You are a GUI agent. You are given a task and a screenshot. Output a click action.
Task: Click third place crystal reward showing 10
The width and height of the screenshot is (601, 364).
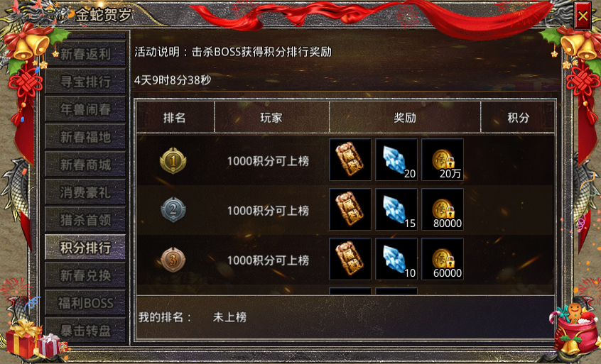click(x=396, y=259)
